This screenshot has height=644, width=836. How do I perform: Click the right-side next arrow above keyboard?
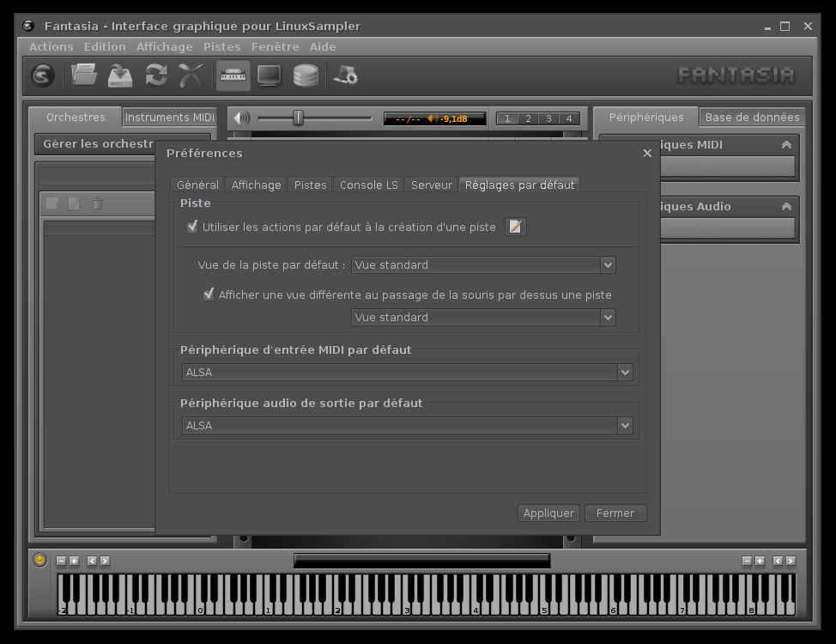tap(791, 561)
